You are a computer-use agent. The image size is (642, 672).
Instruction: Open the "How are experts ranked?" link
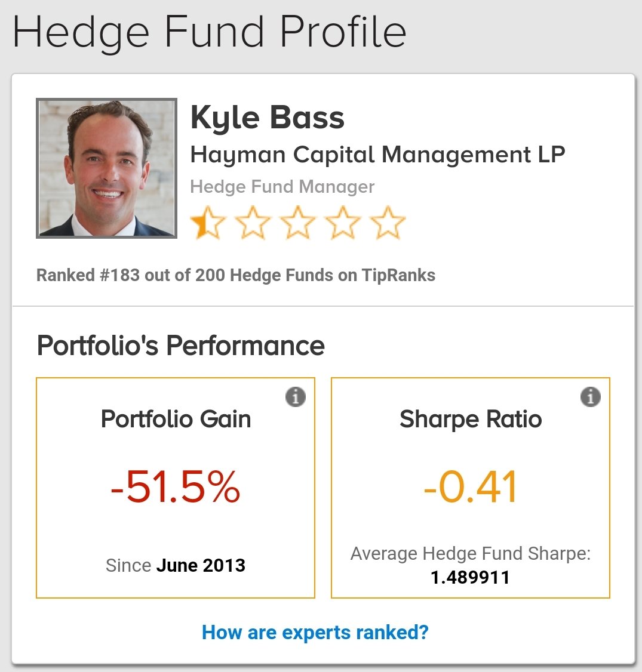point(315,632)
